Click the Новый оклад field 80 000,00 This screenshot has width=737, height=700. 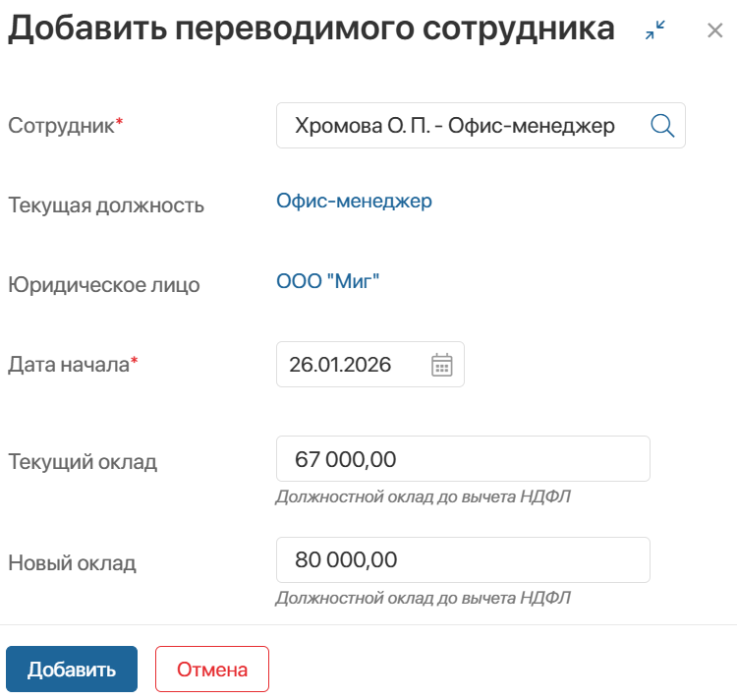[463, 560]
